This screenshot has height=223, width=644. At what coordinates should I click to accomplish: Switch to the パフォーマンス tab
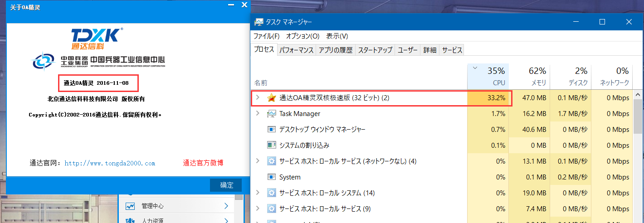click(x=296, y=50)
